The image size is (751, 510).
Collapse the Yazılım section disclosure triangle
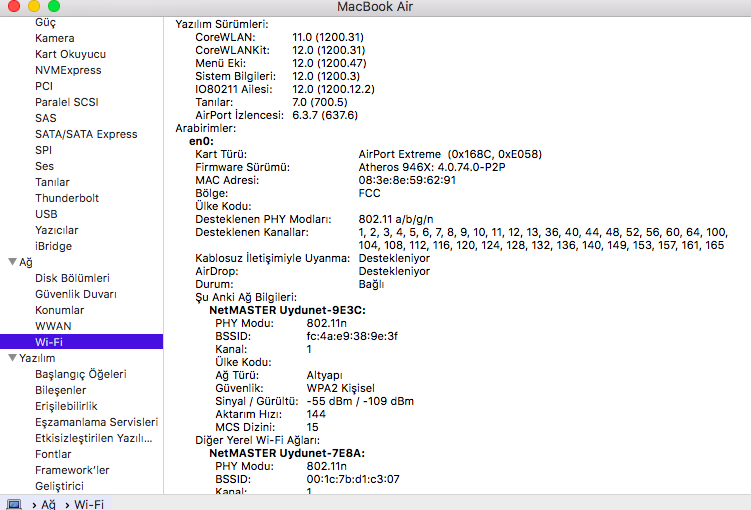(11, 358)
